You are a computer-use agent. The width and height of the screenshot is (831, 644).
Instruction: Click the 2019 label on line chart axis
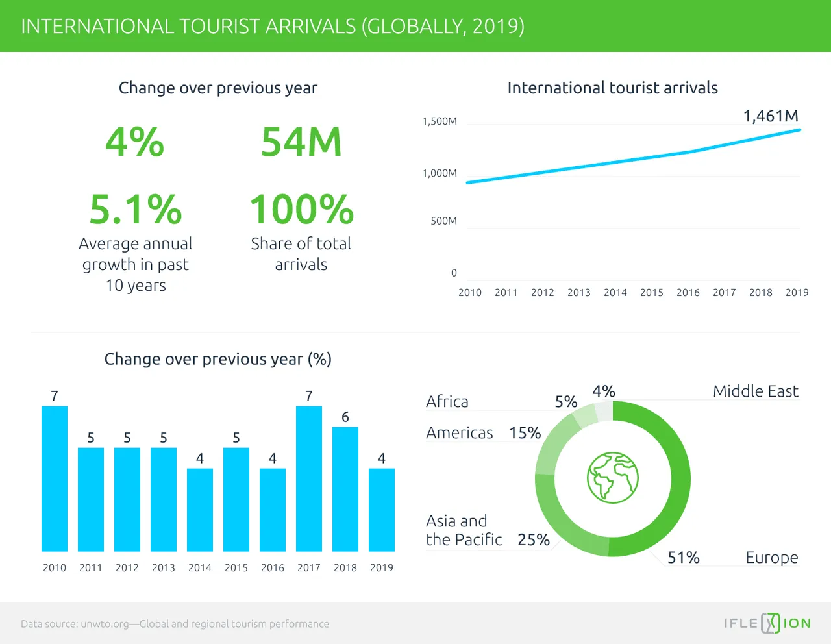tap(797, 293)
